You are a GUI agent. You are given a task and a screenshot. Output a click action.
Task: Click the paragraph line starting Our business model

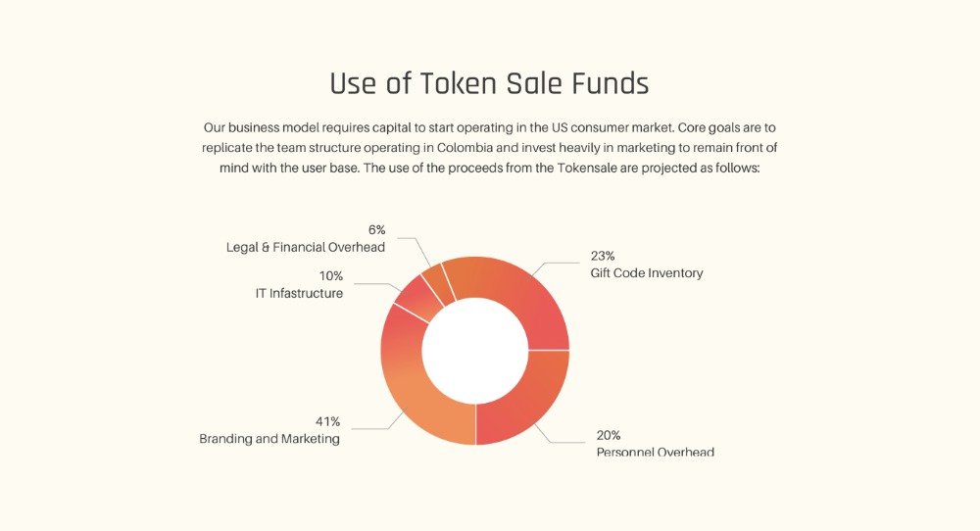pos(489,128)
